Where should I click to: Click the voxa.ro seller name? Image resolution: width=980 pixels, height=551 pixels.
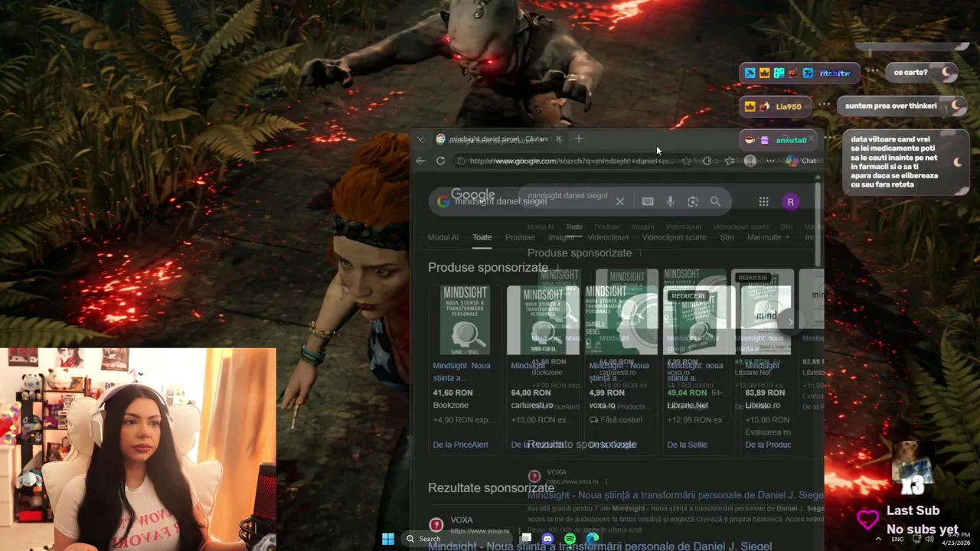(603, 406)
